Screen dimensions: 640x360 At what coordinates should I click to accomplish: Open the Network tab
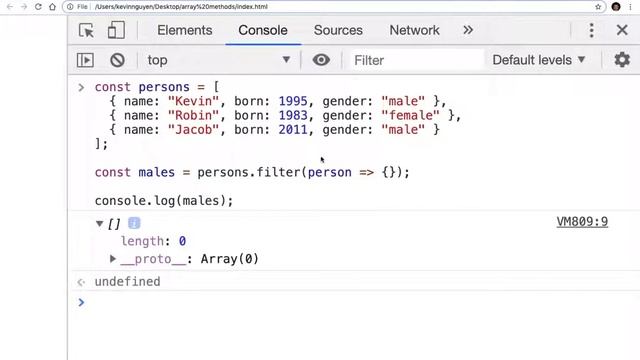click(x=414, y=30)
